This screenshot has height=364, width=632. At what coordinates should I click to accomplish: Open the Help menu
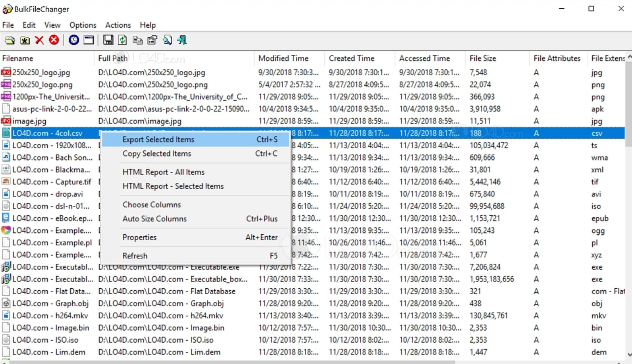pyautogui.click(x=148, y=25)
